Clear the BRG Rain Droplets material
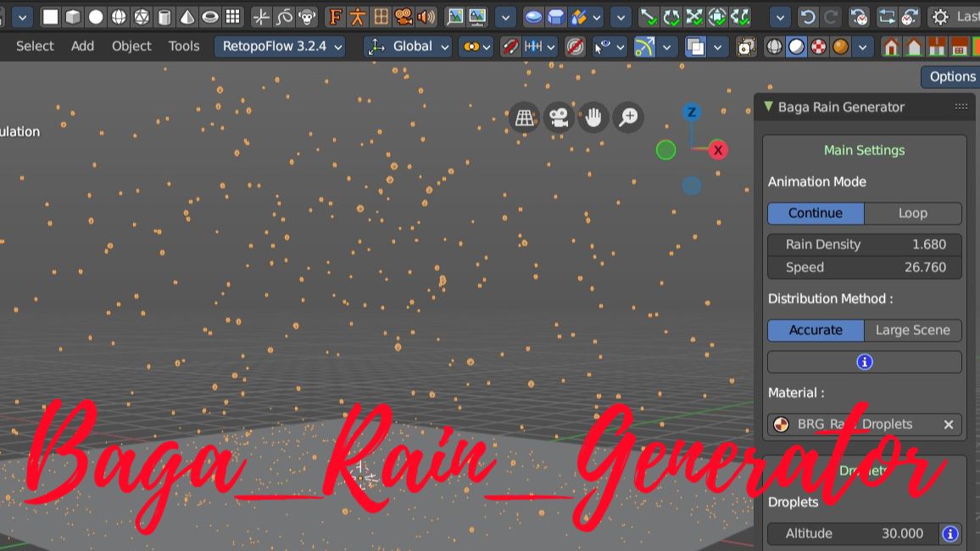Image resolution: width=980 pixels, height=551 pixels. pos(949,424)
